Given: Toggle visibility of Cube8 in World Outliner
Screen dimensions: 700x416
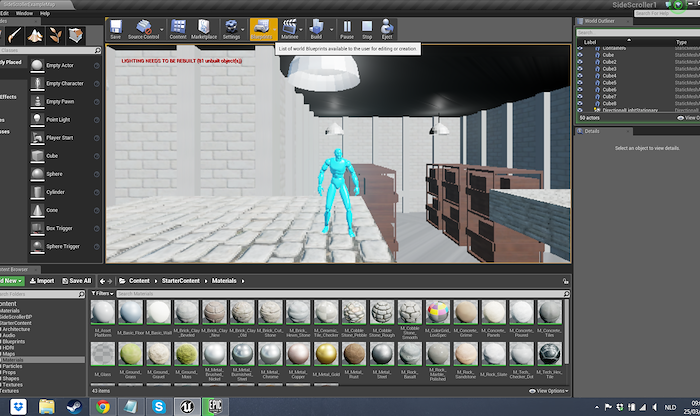Looking at the screenshot, I should (x=580, y=103).
